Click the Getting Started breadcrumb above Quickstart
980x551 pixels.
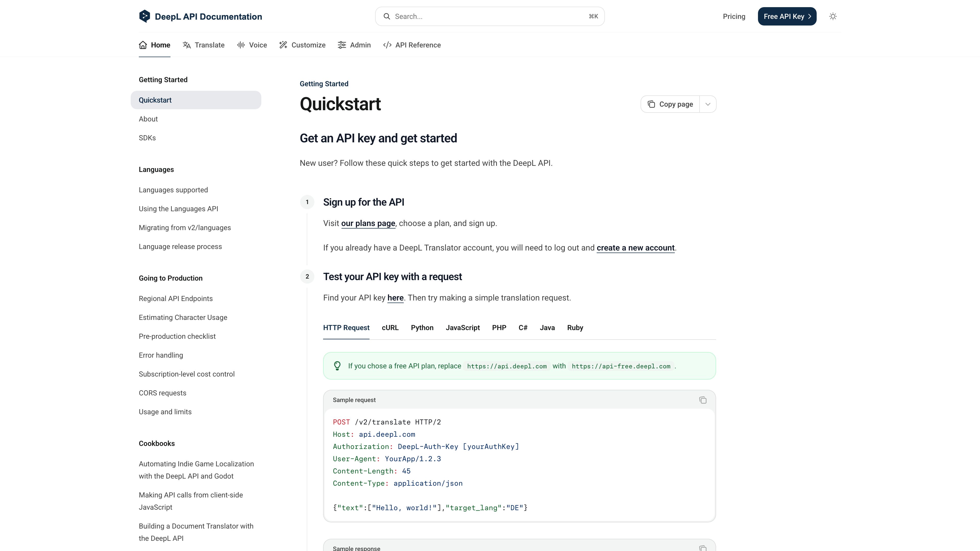click(324, 84)
